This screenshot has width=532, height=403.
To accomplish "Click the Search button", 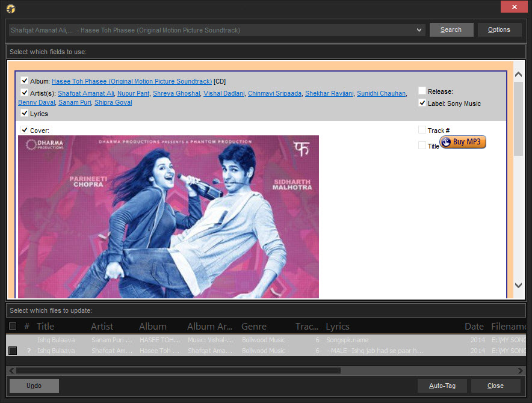I will coord(451,30).
